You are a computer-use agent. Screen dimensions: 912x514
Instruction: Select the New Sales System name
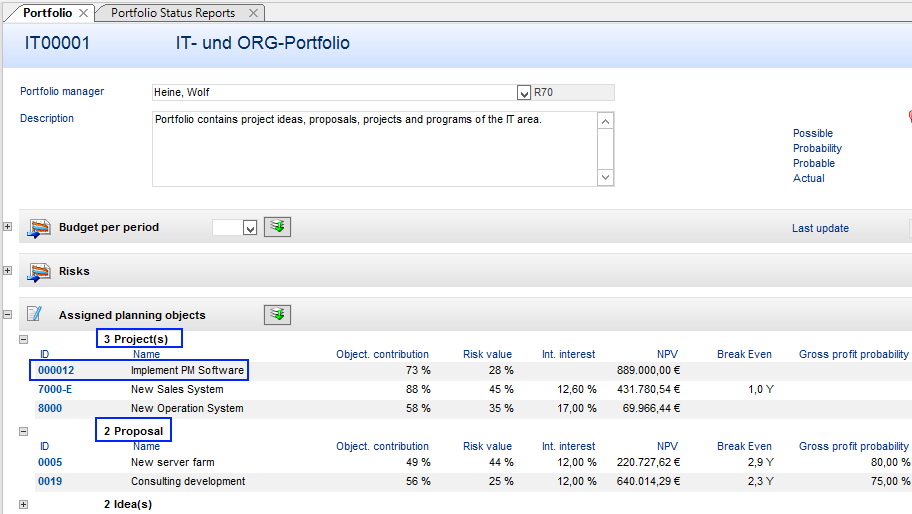[x=177, y=390]
